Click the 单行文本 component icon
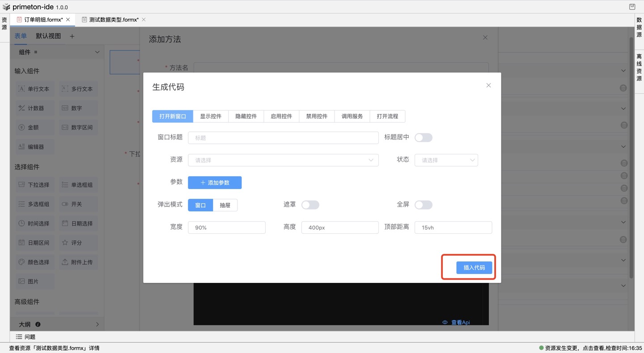This screenshot has width=644, height=353. tap(21, 89)
